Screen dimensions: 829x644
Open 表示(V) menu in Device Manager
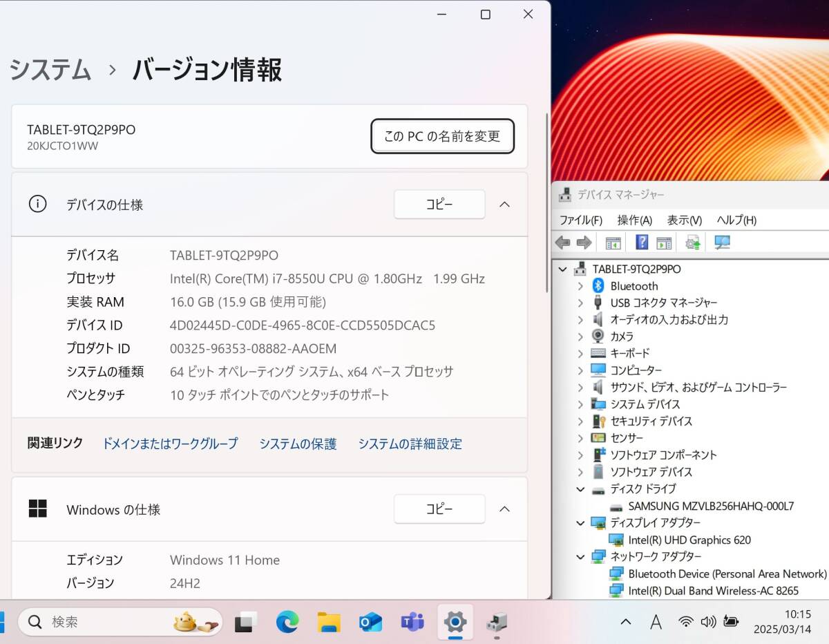[x=684, y=220]
